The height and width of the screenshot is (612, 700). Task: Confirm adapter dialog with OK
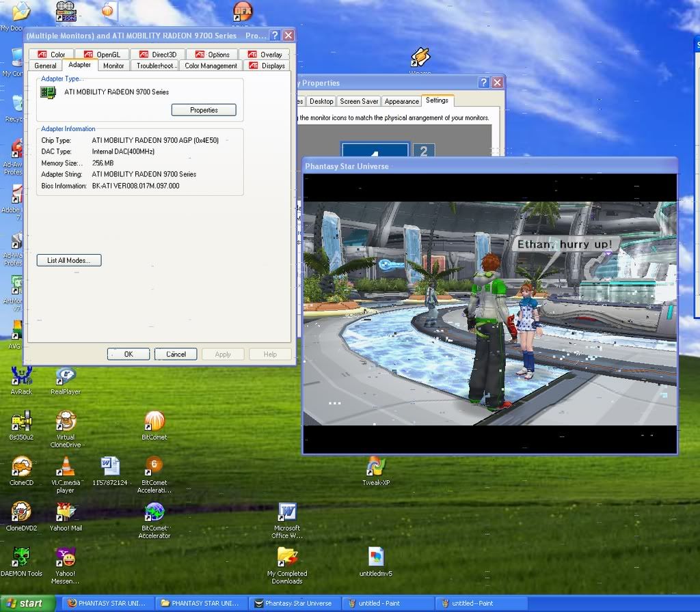pyautogui.click(x=129, y=354)
